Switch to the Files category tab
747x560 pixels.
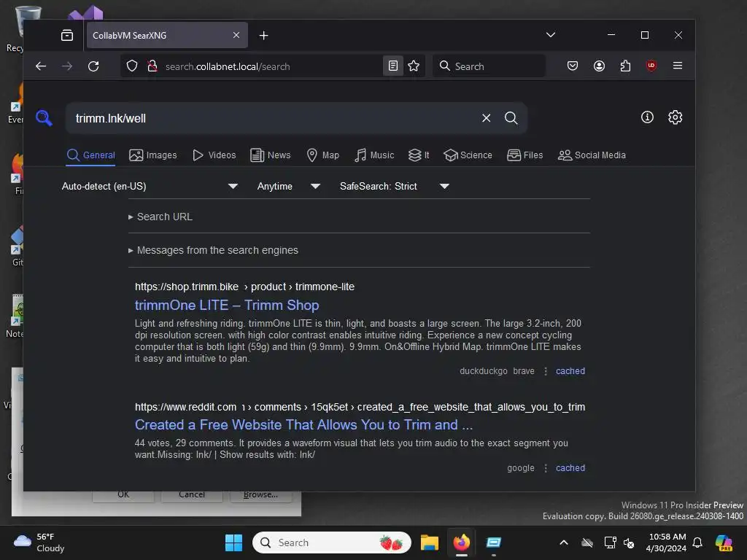coord(525,155)
